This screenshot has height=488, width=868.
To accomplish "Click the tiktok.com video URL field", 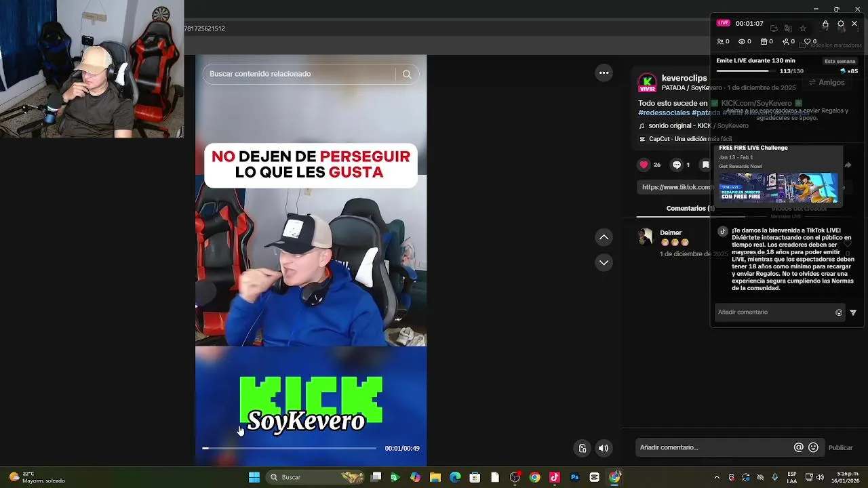I will tap(673, 187).
